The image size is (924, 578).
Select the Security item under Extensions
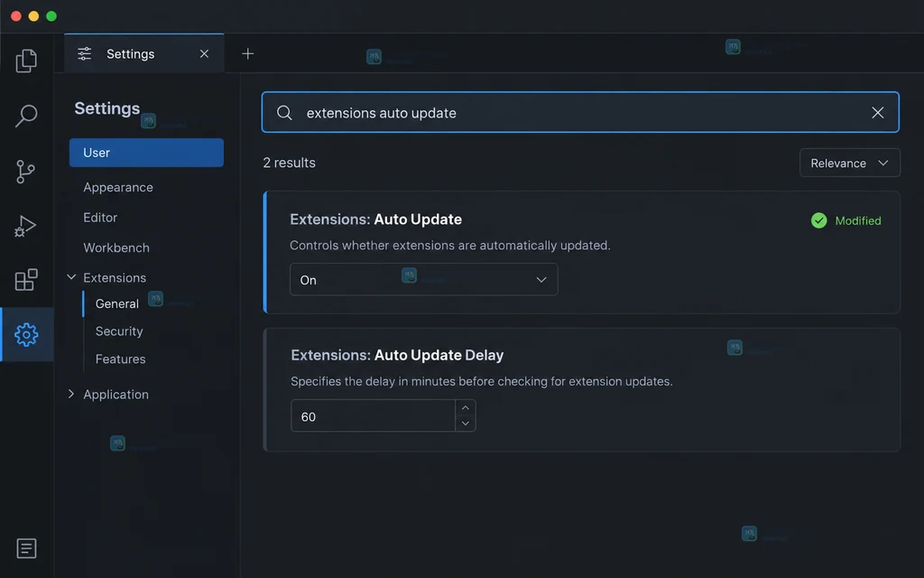click(x=119, y=331)
